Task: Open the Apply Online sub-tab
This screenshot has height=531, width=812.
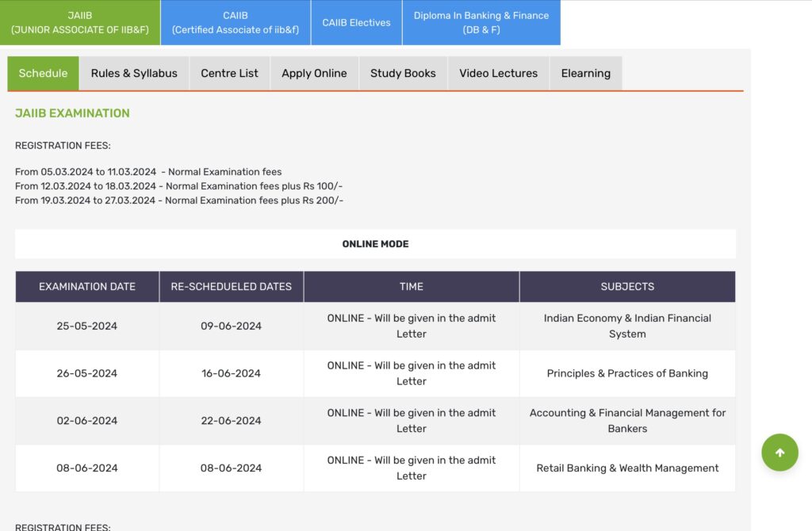Action: [314, 73]
